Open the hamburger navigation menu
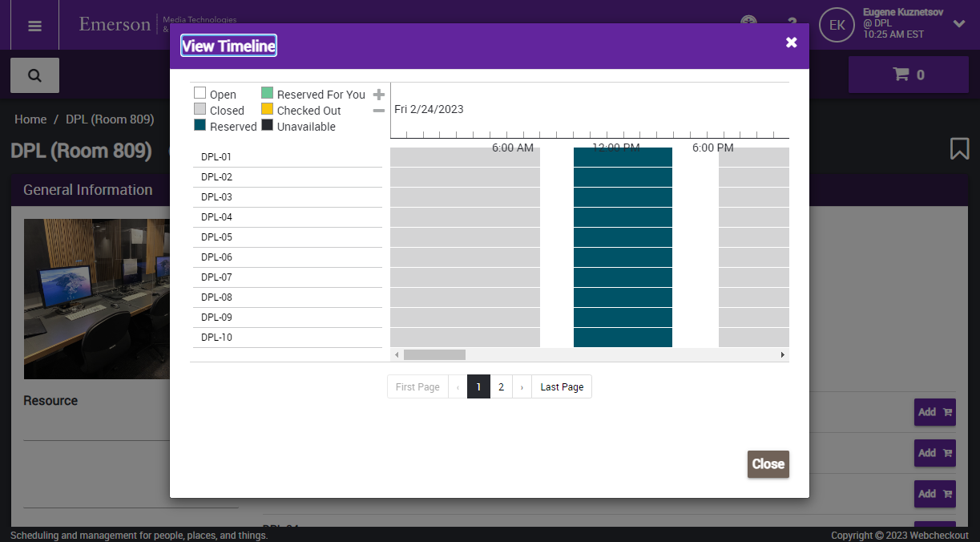The image size is (980, 542). point(34,26)
